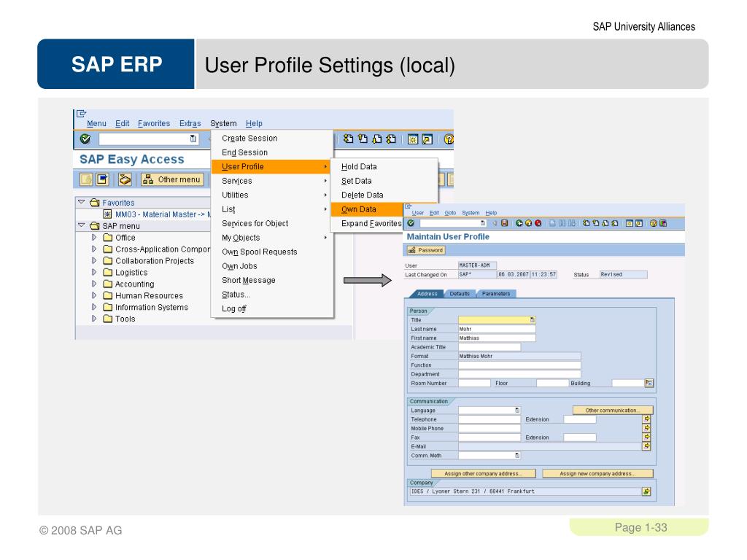
Task: Click the red Cancel icon in Maintain User Profile
Action: pyautogui.click(x=538, y=223)
